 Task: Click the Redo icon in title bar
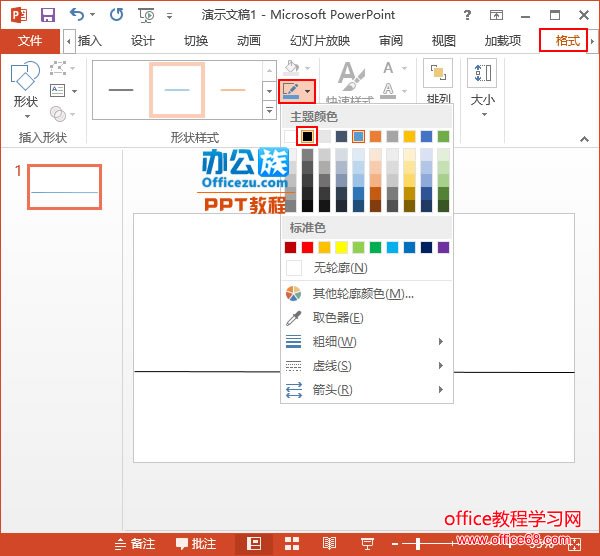tap(116, 15)
